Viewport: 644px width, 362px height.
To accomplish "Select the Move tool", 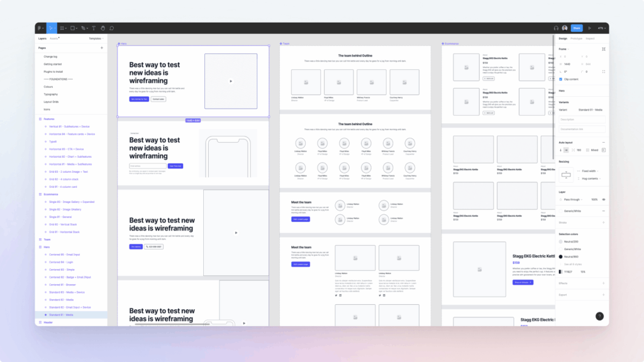I will coord(52,28).
